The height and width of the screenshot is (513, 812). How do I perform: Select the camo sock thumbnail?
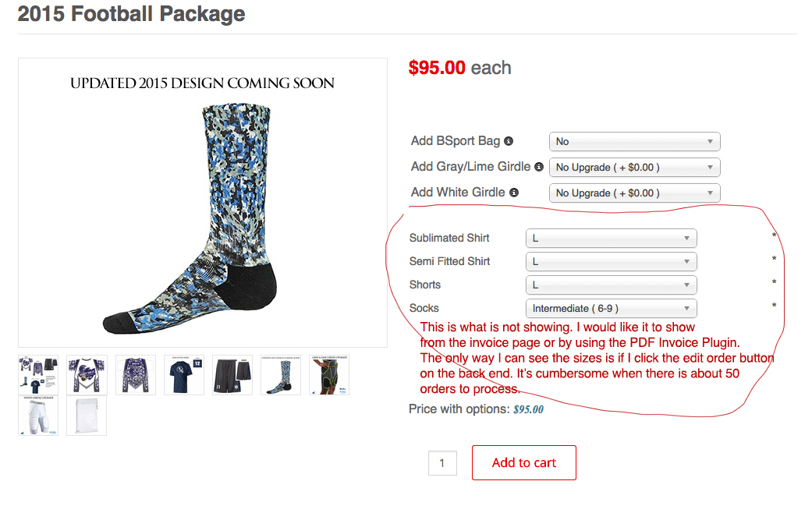281,375
